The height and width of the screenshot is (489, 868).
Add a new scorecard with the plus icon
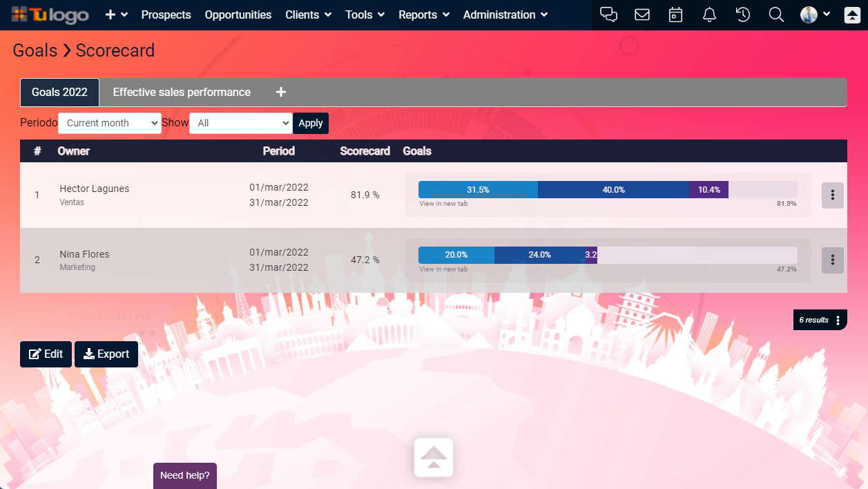point(280,91)
